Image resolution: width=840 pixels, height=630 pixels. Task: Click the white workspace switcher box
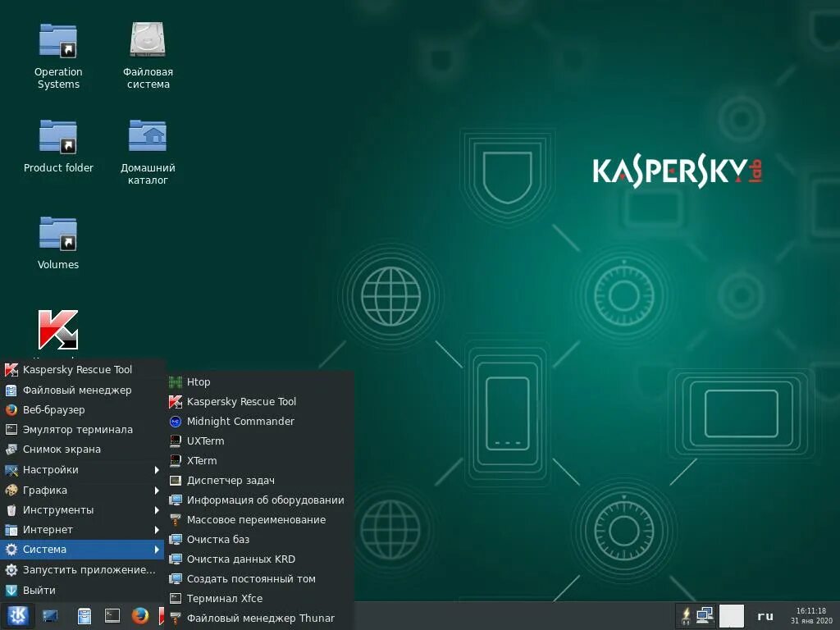click(x=731, y=616)
